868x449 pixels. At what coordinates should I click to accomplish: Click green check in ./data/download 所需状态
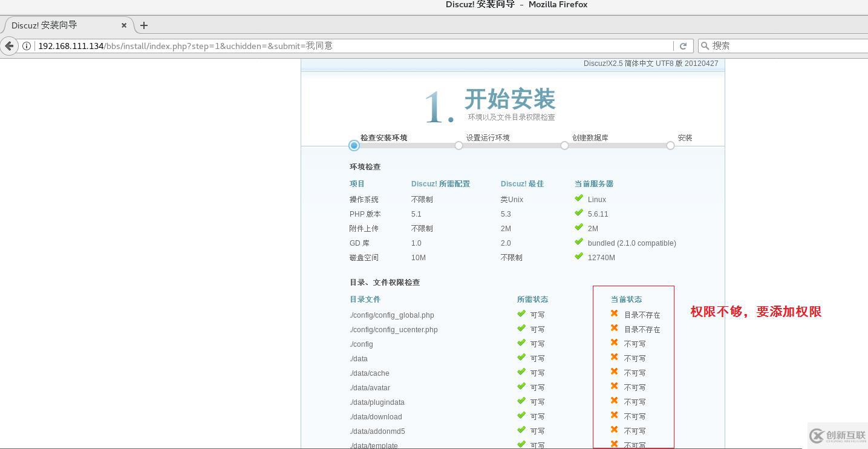click(x=521, y=416)
